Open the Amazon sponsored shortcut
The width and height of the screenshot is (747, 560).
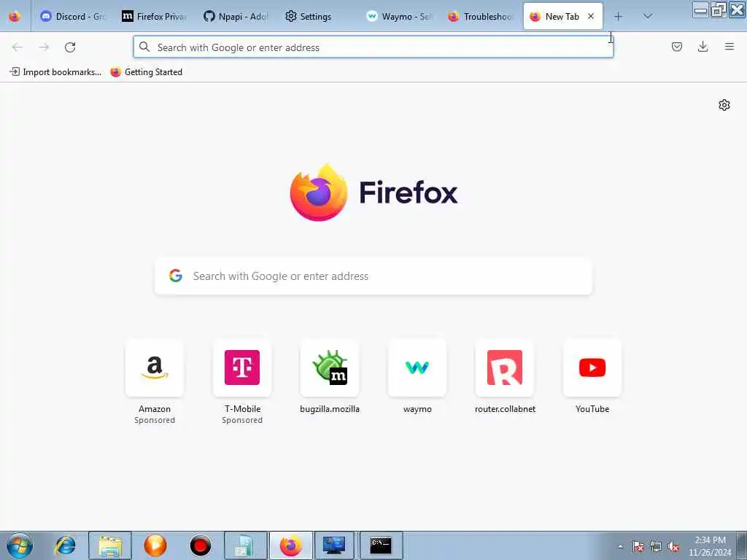(x=155, y=367)
